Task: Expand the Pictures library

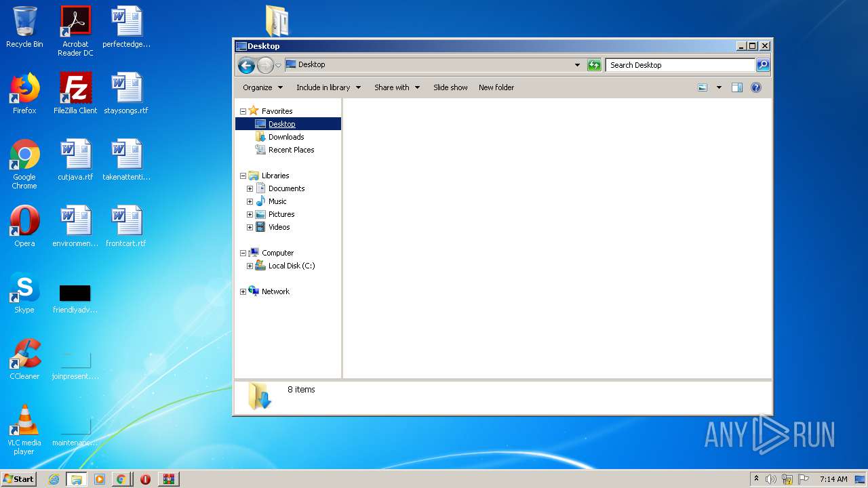Action: pyautogui.click(x=250, y=214)
